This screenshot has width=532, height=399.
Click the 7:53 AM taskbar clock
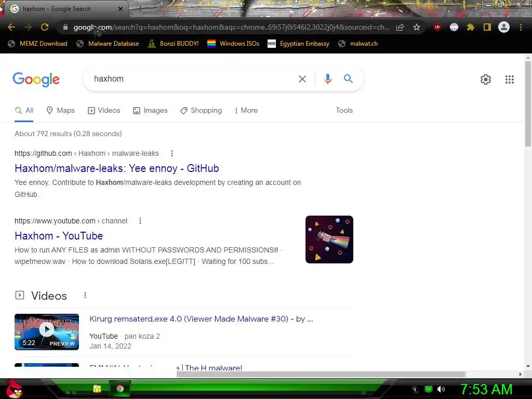(486, 389)
